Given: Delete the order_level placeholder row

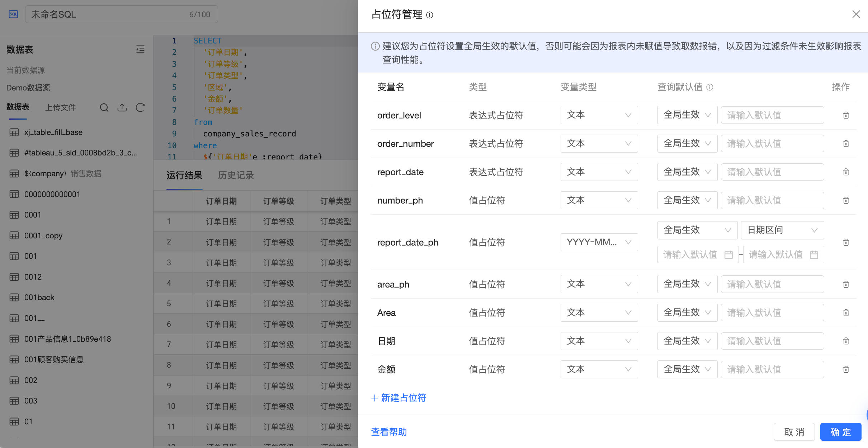Looking at the screenshot, I should (x=846, y=115).
